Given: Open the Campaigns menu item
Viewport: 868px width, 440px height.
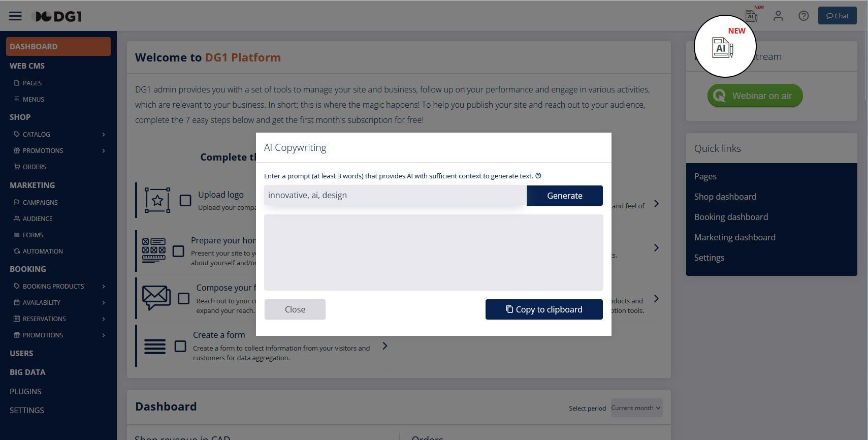Looking at the screenshot, I should tap(40, 202).
